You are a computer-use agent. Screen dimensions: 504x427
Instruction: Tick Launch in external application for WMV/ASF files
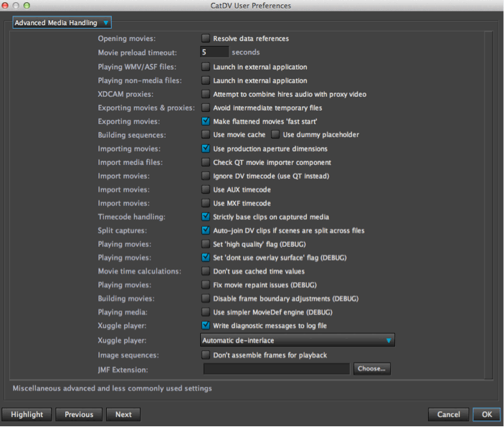(x=206, y=67)
